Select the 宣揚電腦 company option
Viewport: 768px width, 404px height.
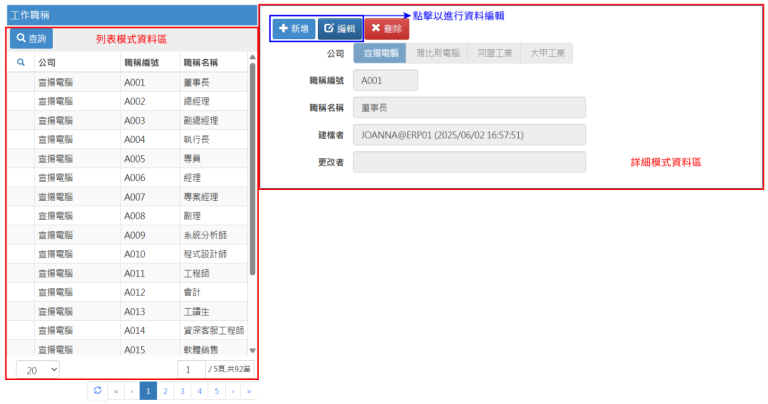tap(380, 54)
